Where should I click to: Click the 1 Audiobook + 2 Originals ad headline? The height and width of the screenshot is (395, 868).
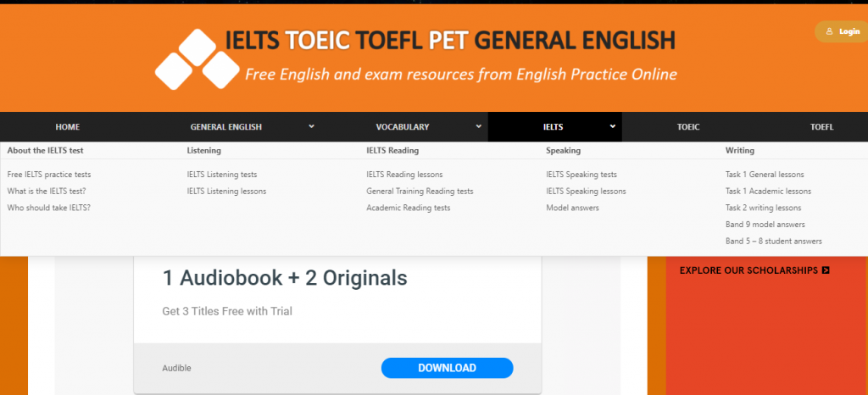pyautogui.click(x=285, y=277)
